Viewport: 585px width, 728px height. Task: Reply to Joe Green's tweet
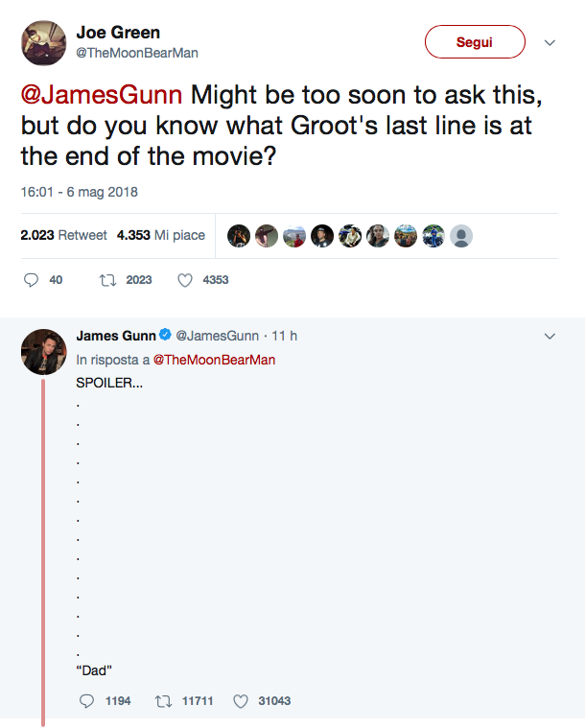(x=31, y=280)
